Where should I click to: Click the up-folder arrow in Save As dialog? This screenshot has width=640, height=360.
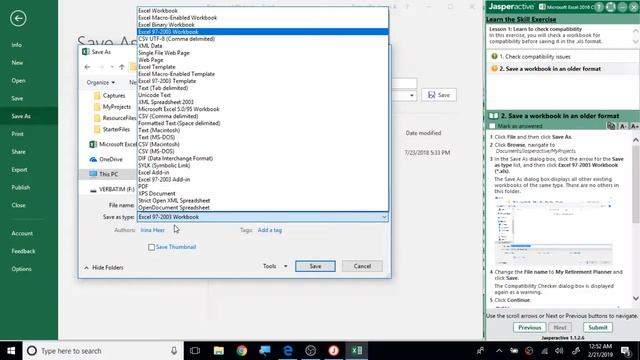(122, 67)
